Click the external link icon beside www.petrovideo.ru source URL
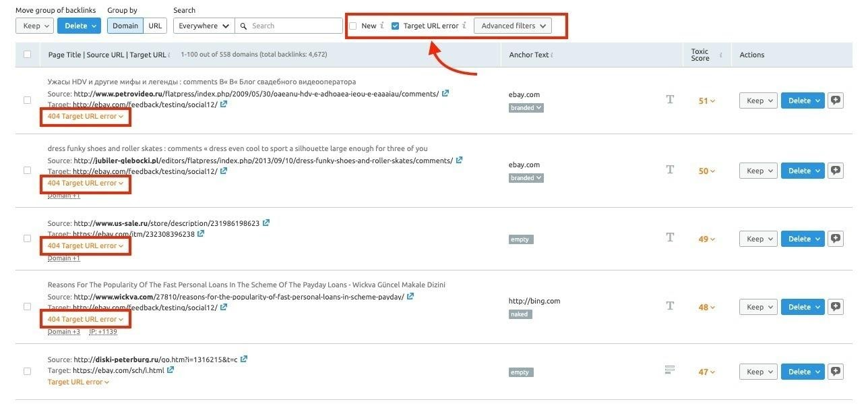This screenshot has width=868, height=404. (x=445, y=94)
